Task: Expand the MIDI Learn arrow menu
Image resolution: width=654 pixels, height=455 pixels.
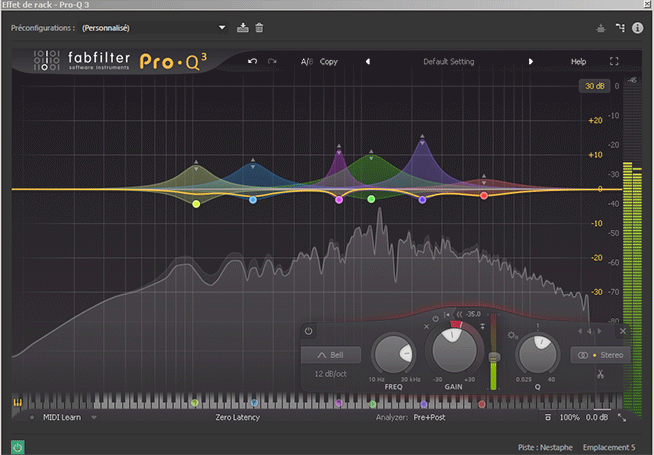Action: [94, 417]
